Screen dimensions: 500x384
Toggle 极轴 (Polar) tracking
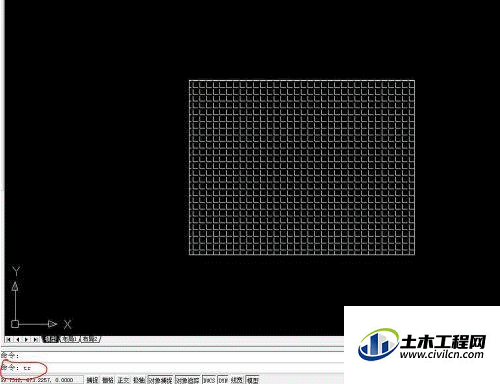tap(139, 380)
